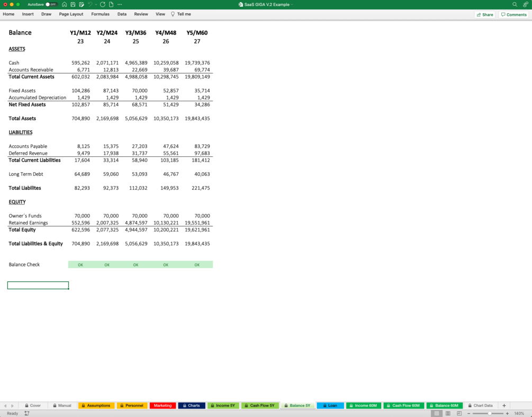Click the Save disk icon
This screenshot has height=417, width=532.
[73, 4]
